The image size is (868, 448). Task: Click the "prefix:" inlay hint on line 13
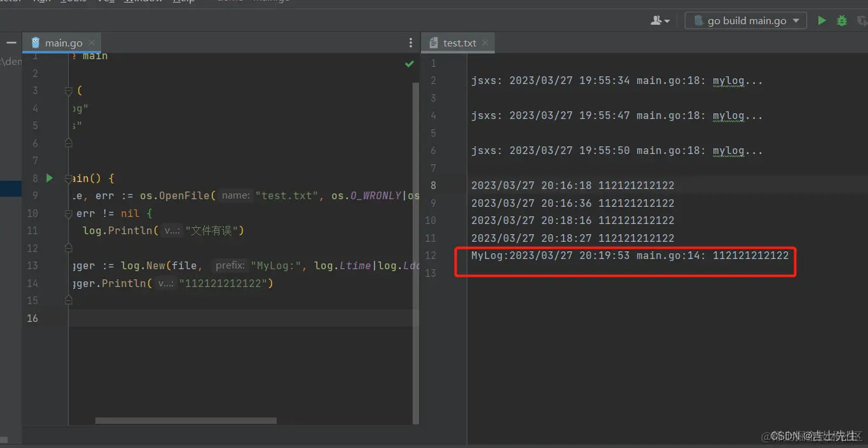point(230,266)
